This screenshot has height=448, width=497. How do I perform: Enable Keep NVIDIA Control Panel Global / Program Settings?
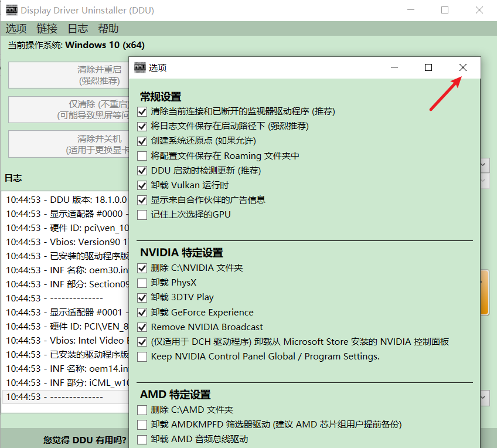[142, 357]
